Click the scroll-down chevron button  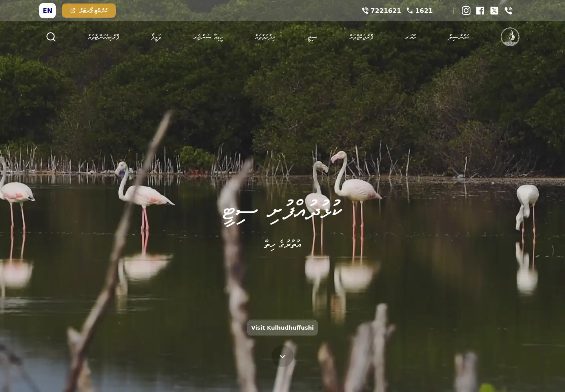[282, 356]
